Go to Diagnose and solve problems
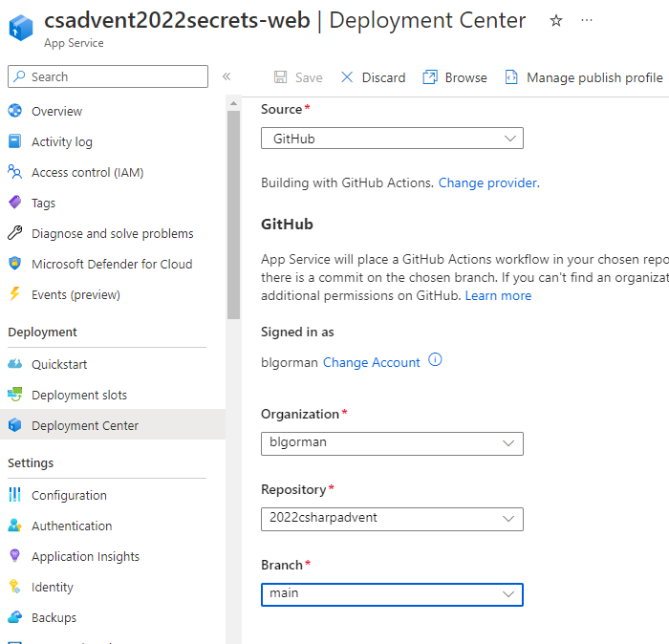Screen dimensions: 669x644 coord(113,233)
